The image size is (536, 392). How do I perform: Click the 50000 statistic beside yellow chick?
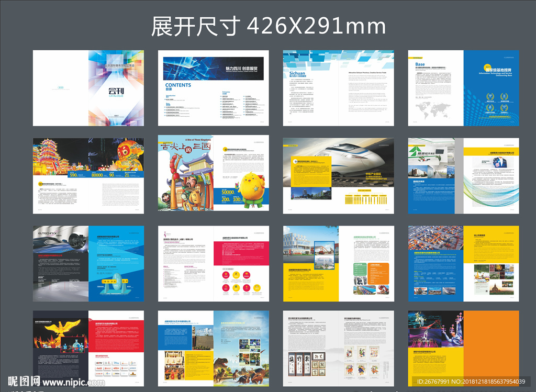(x=228, y=193)
